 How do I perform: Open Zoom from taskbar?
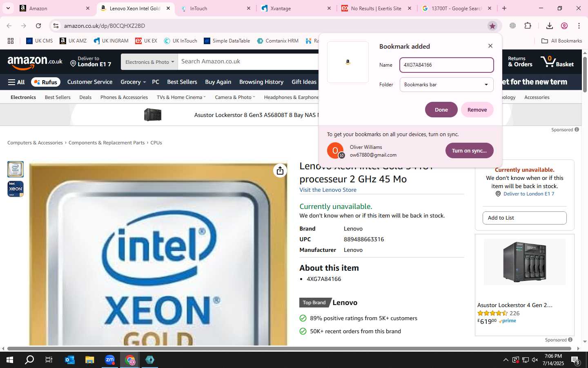tap(110, 360)
